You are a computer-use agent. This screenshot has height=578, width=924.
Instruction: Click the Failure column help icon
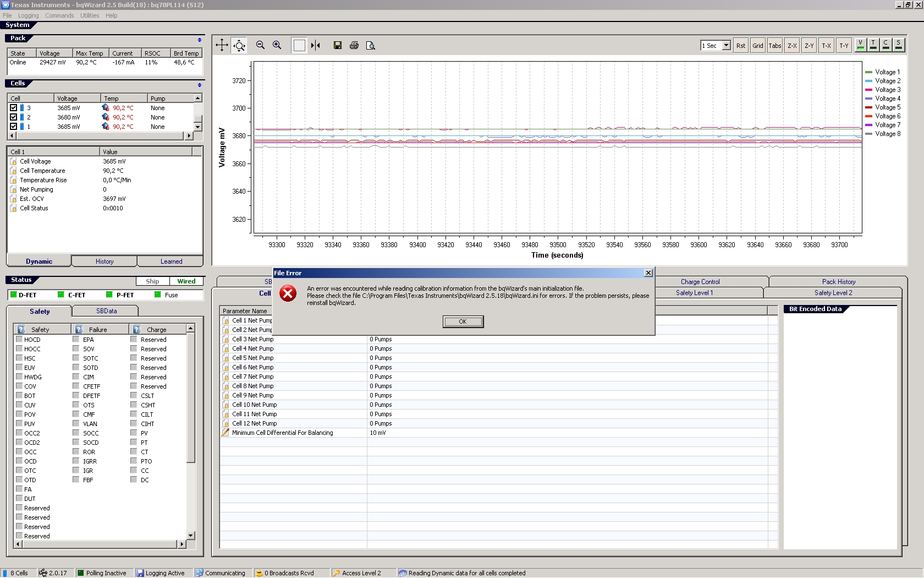click(x=79, y=329)
